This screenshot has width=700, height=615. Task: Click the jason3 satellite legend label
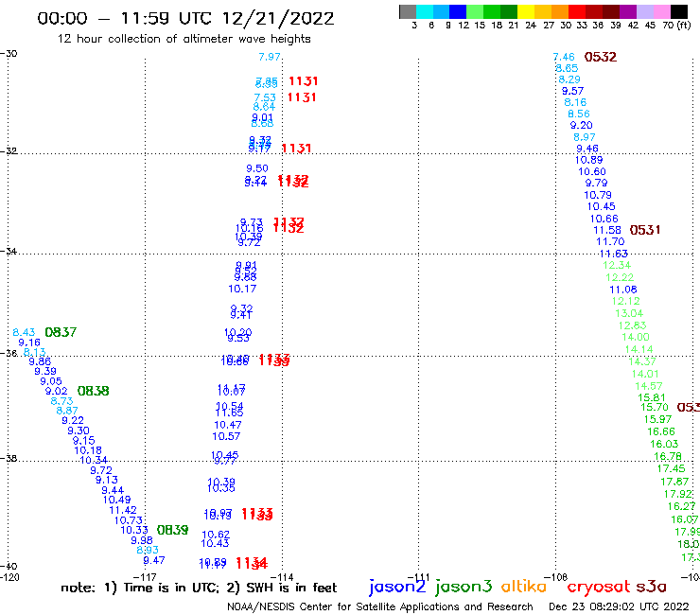click(x=464, y=587)
